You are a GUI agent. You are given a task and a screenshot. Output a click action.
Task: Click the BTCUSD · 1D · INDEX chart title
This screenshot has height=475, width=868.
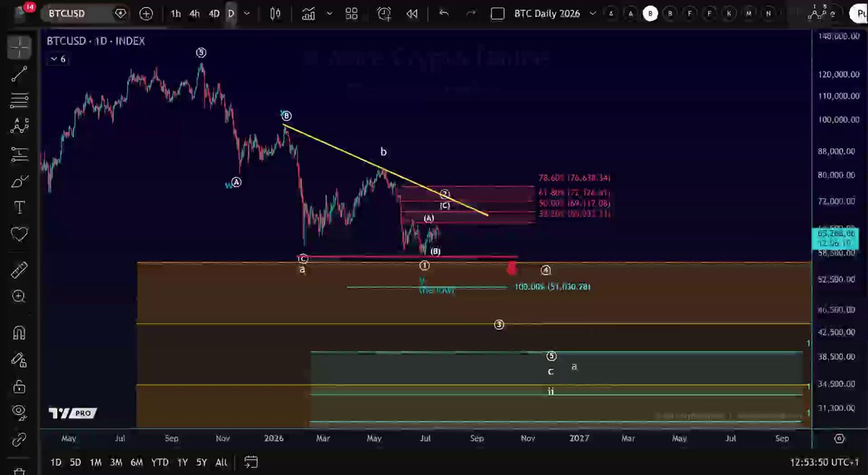(95, 41)
